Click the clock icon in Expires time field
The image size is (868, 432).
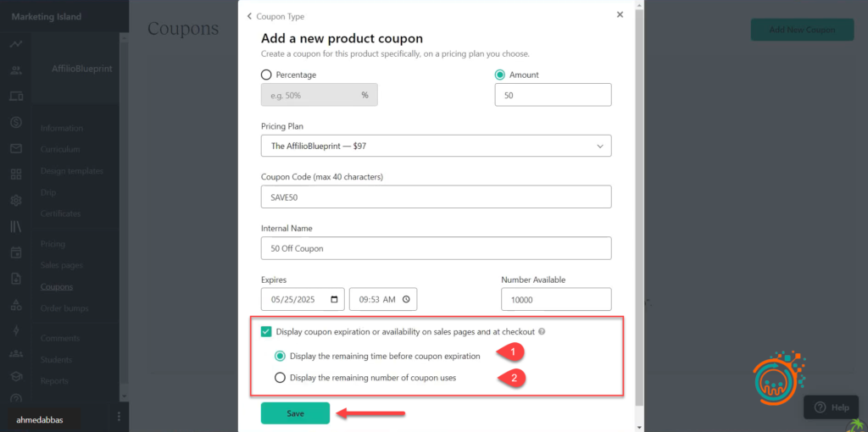406,299
